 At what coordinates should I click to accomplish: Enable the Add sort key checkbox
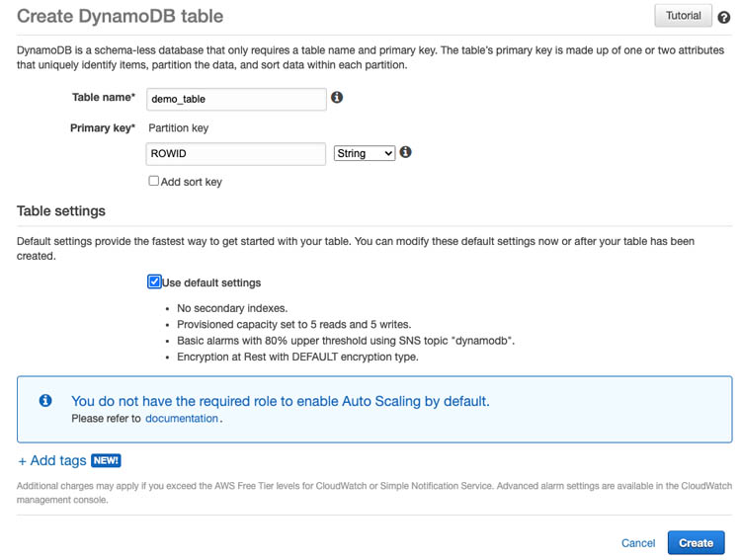(153, 181)
